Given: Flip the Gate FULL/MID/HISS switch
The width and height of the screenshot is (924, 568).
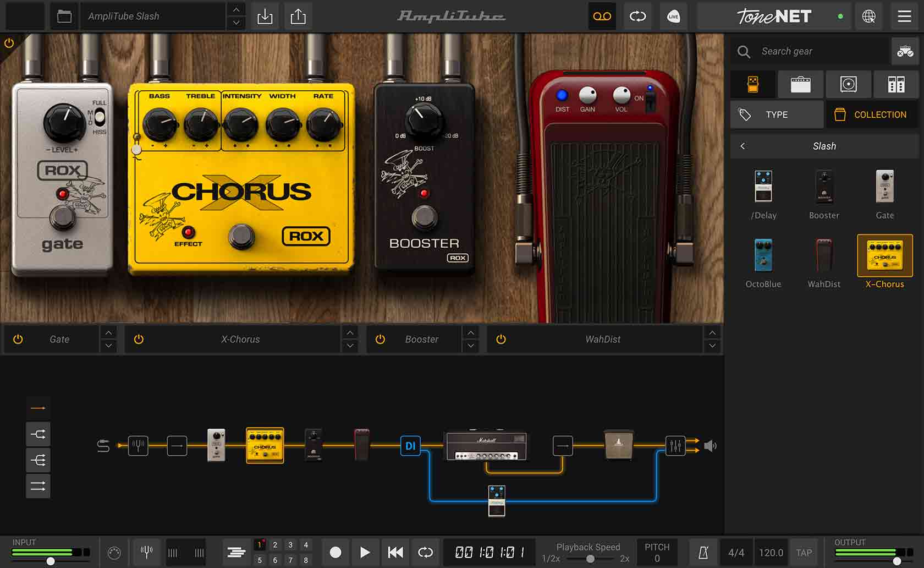Looking at the screenshot, I should click(x=100, y=117).
